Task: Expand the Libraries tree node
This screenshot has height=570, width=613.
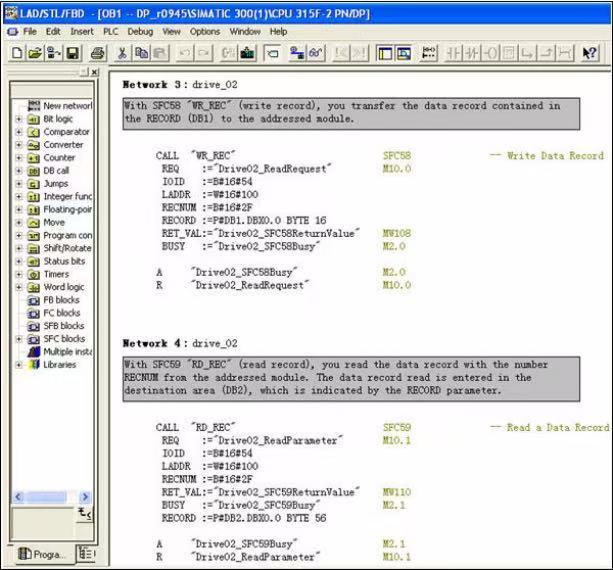Action: pyautogui.click(x=19, y=365)
